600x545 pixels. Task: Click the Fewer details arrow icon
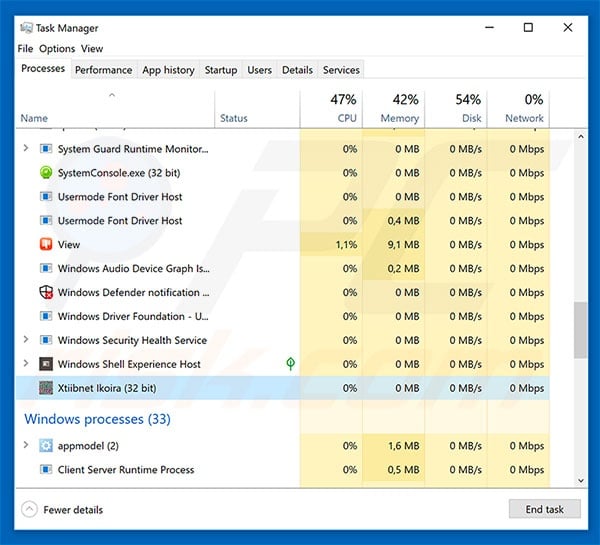29,509
